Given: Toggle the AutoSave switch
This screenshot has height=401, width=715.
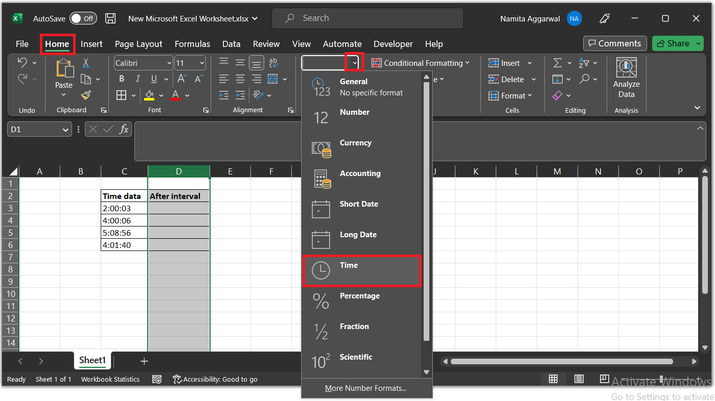Looking at the screenshot, I should pyautogui.click(x=83, y=18).
